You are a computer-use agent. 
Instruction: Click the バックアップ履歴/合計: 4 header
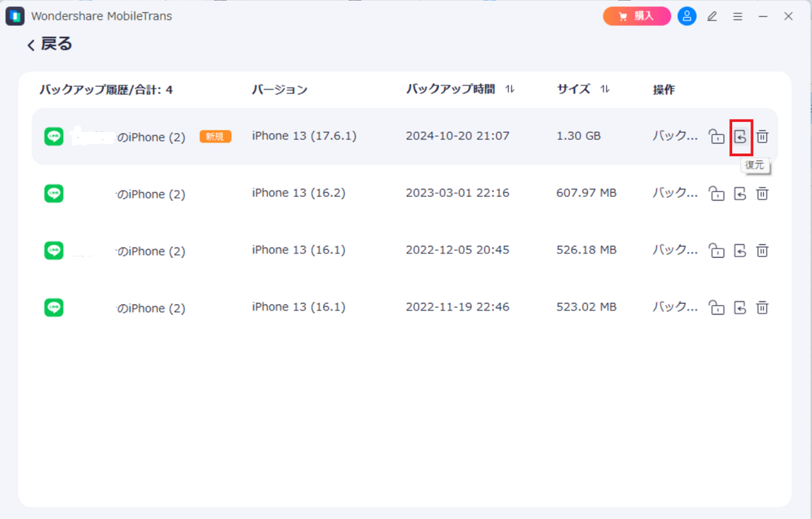(106, 90)
